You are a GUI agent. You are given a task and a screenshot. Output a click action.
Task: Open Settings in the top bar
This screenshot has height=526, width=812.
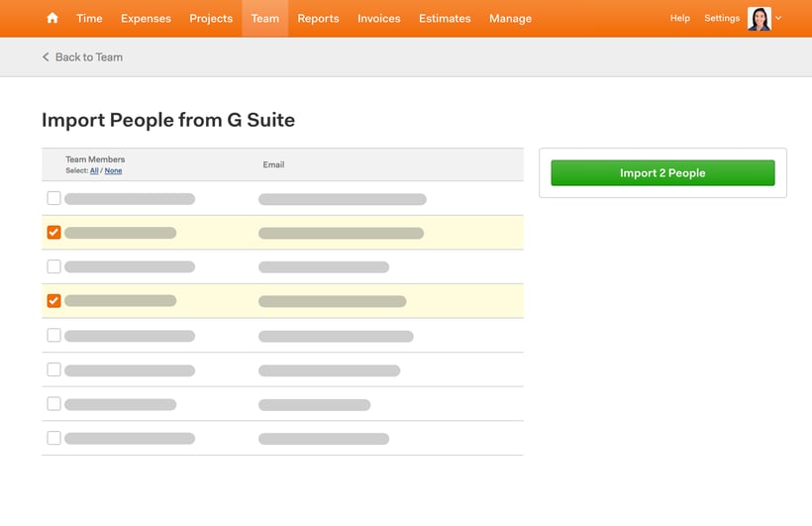(721, 18)
